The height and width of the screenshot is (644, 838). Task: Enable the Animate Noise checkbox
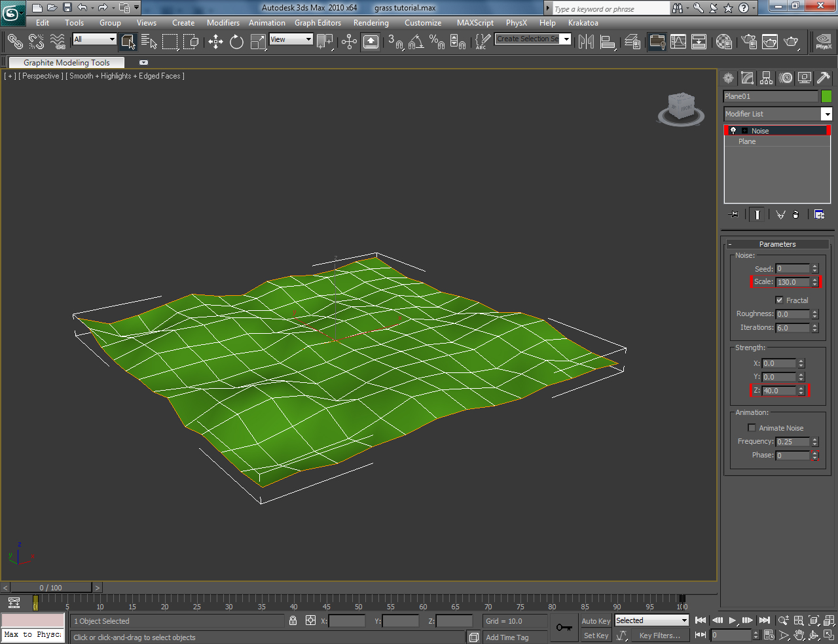pyautogui.click(x=752, y=427)
